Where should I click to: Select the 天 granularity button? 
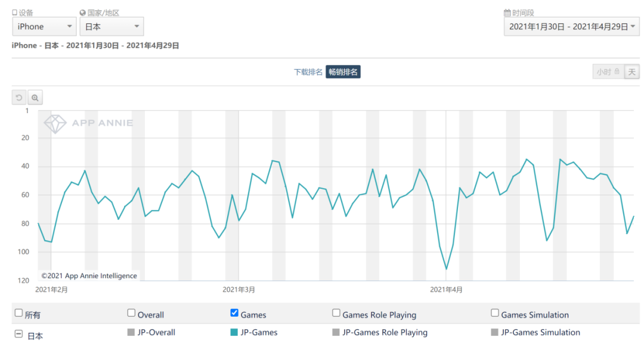[x=631, y=72]
